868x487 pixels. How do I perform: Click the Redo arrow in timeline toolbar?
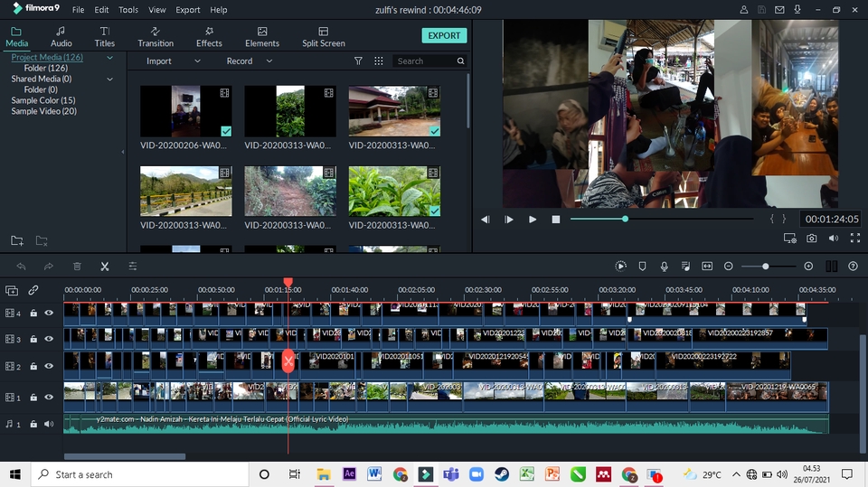point(49,267)
